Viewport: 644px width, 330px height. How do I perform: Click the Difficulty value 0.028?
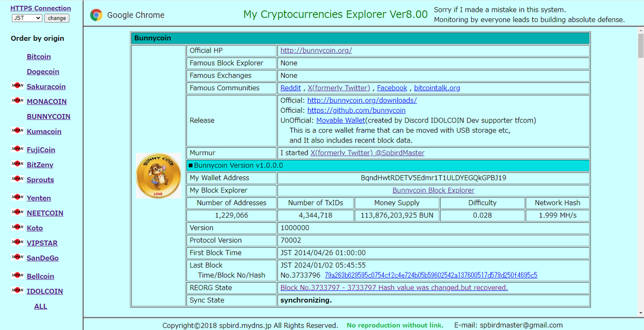[x=482, y=216]
